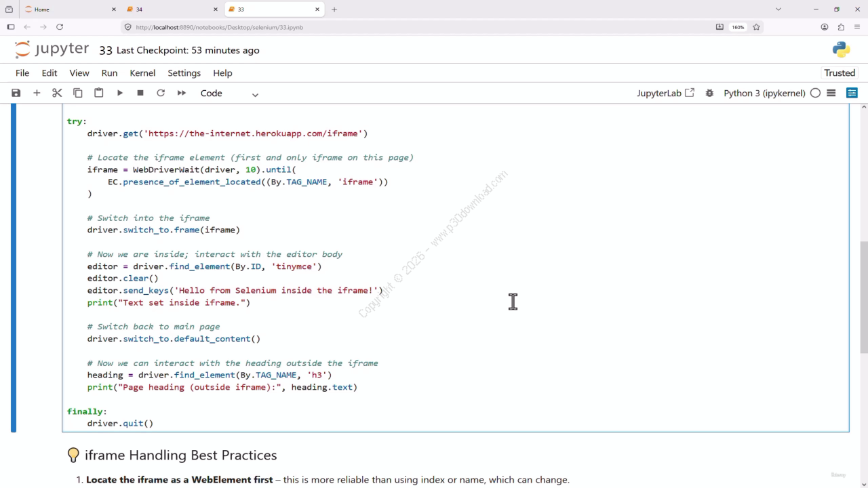Open the notebook in JupyterLab

coord(665,94)
